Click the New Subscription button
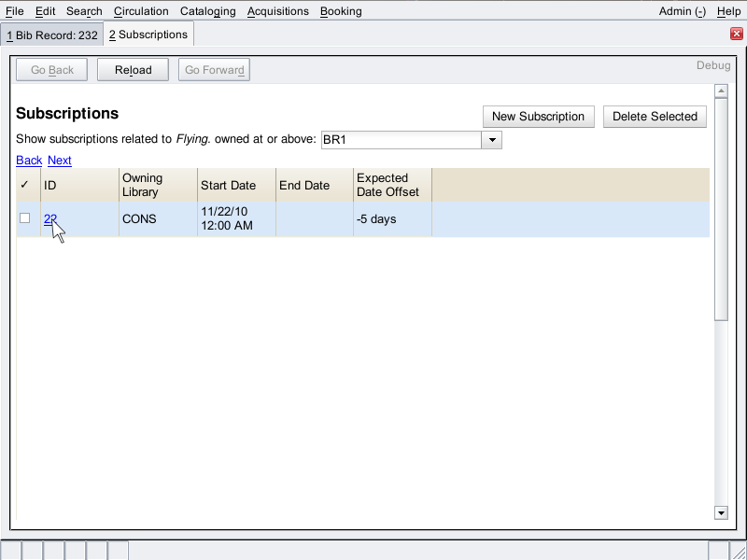Viewport: 747px width, 560px height. point(538,117)
